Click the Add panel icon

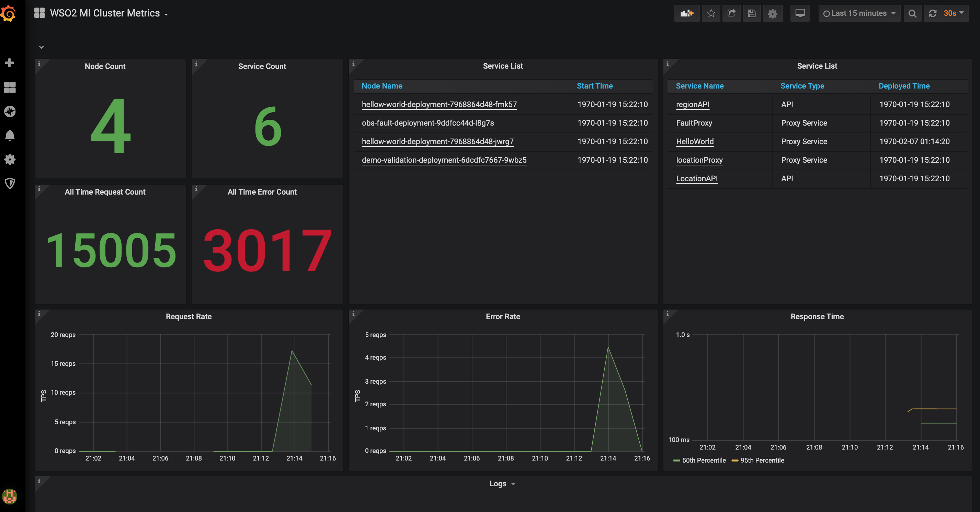(687, 13)
